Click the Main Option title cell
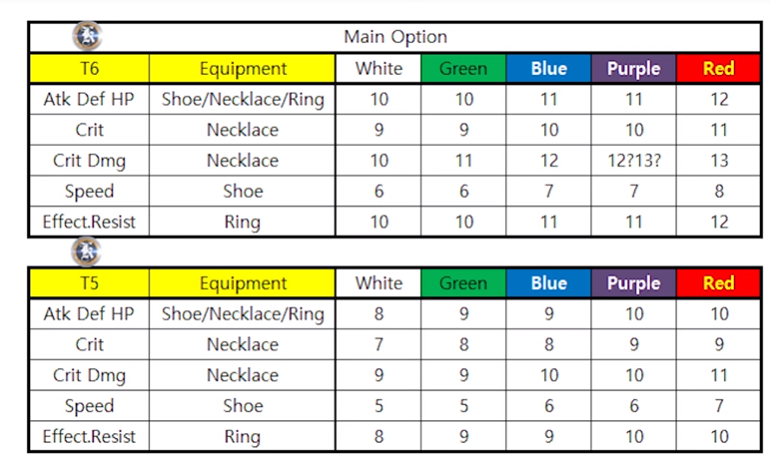The image size is (771, 470). [x=395, y=37]
